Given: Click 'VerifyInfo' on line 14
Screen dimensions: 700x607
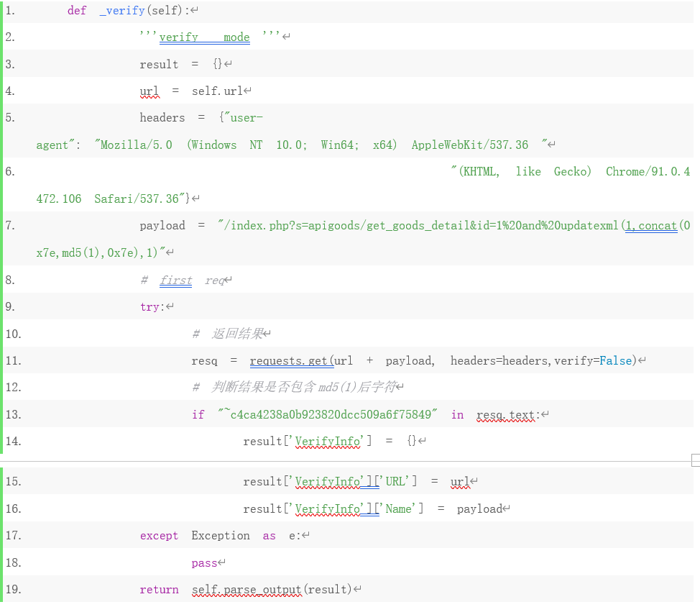Looking at the screenshot, I should click(x=328, y=442).
